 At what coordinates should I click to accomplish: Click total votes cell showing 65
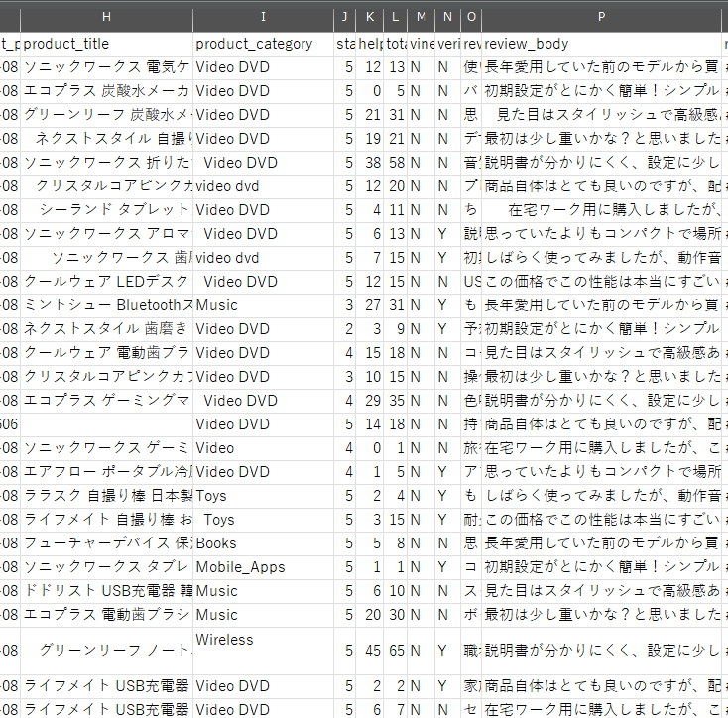point(395,651)
